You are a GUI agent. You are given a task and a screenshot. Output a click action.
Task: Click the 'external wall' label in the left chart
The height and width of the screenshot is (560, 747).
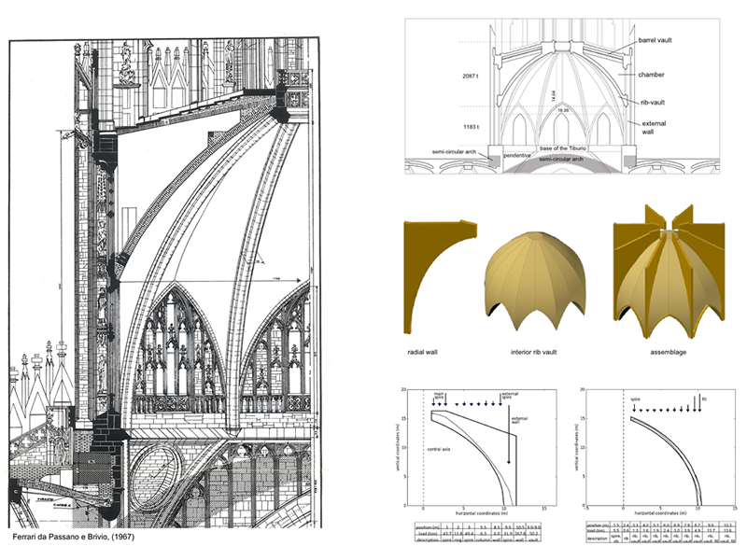tap(519, 421)
